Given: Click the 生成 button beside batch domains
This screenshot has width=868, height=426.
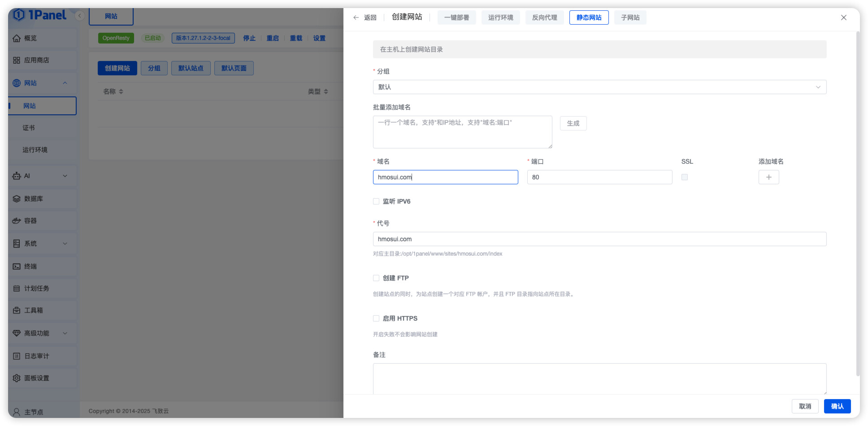Looking at the screenshot, I should pos(573,123).
